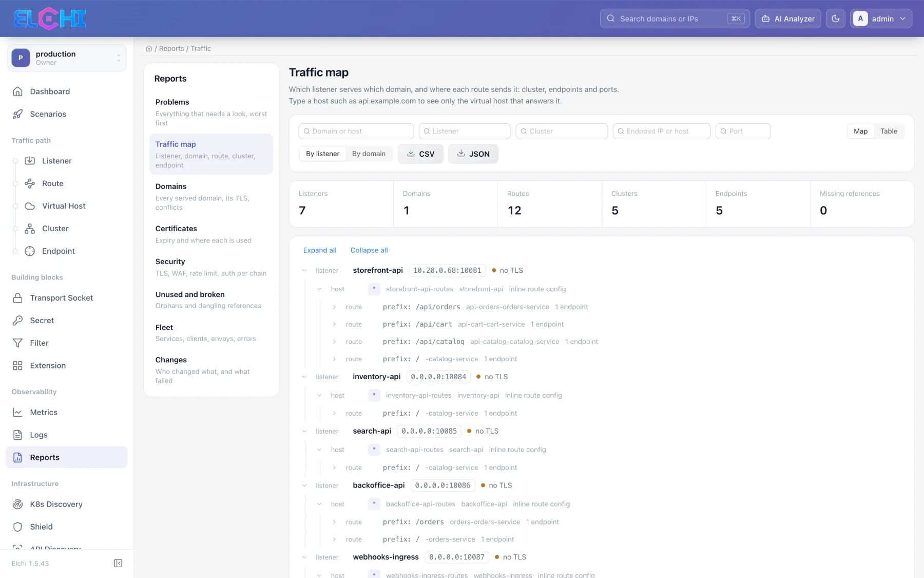Collapse the search-api listener row

(x=304, y=432)
